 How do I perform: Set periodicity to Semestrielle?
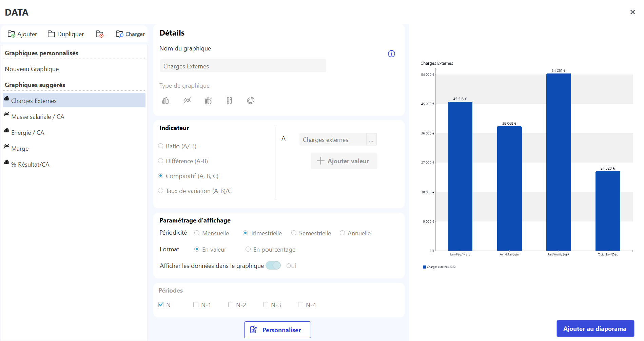(x=294, y=233)
